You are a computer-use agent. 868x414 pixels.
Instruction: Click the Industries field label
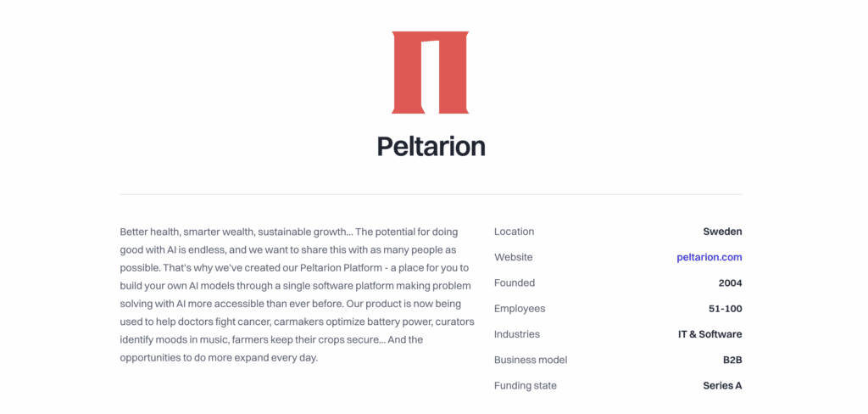click(x=517, y=334)
